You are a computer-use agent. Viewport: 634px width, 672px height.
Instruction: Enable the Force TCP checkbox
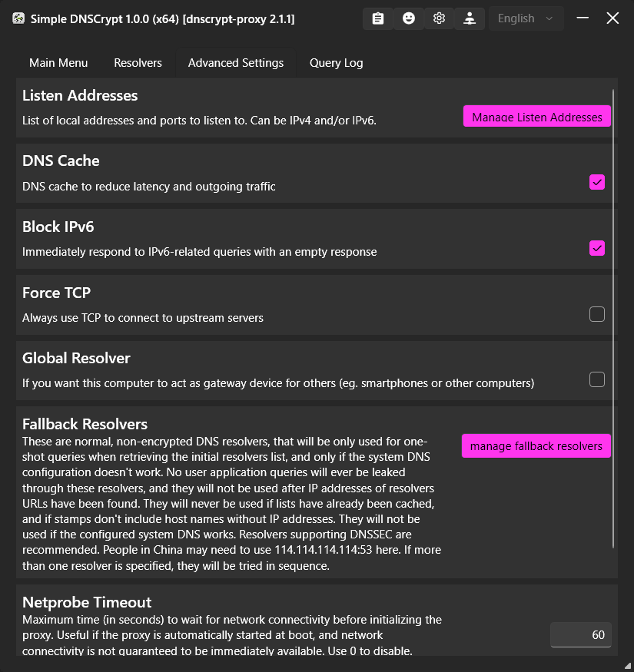pyautogui.click(x=596, y=314)
